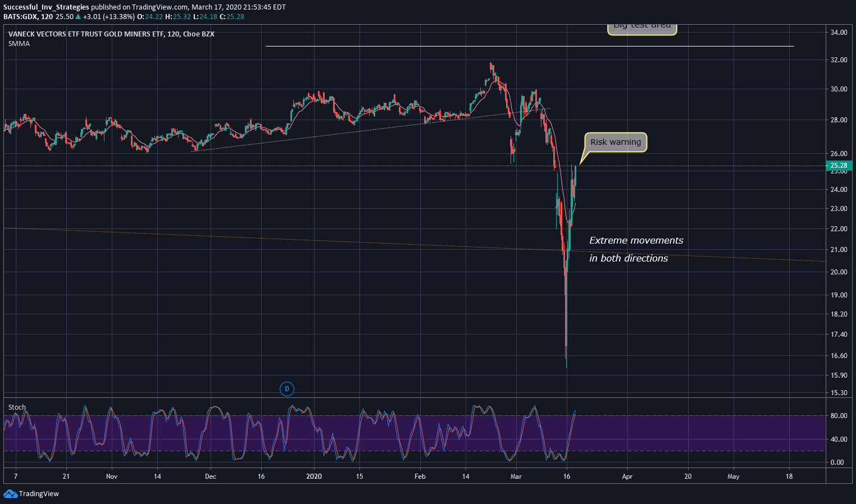This screenshot has height=504, width=856.
Task: Select the SMMA indicator label
Action: click(x=19, y=44)
